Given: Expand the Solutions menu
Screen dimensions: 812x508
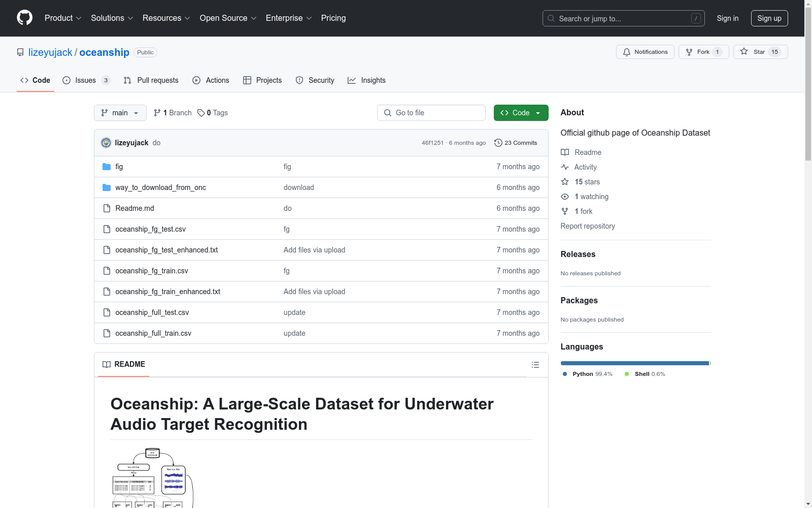Looking at the screenshot, I should tap(112, 18).
